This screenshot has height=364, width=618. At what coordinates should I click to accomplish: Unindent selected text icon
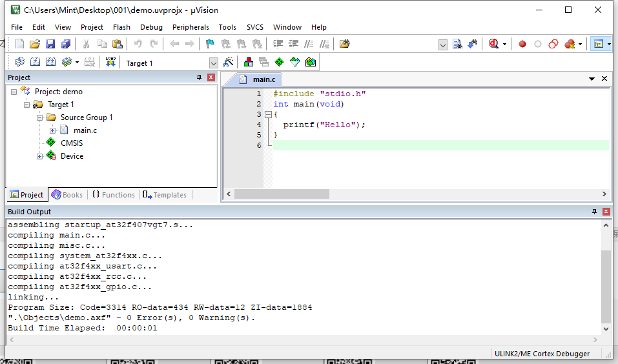click(294, 44)
